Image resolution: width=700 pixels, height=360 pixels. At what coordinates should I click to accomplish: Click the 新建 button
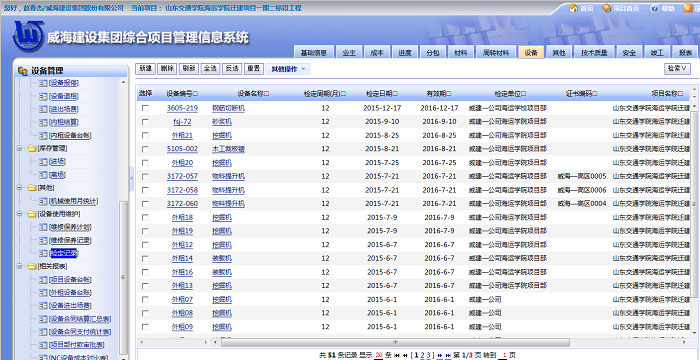click(x=146, y=69)
